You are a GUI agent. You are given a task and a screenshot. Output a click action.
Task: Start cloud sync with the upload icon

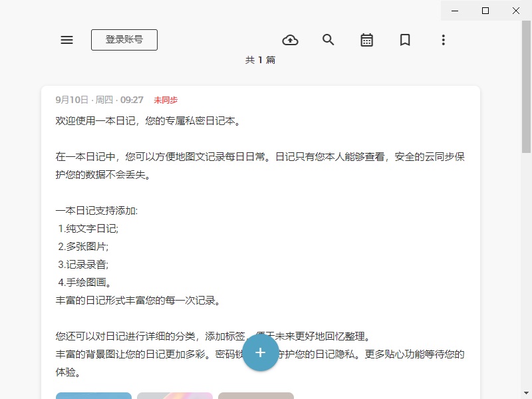click(290, 40)
